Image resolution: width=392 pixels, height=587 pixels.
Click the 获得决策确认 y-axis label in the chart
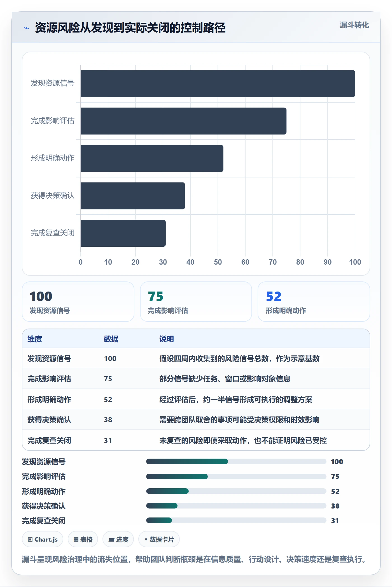[x=53, y=195]
